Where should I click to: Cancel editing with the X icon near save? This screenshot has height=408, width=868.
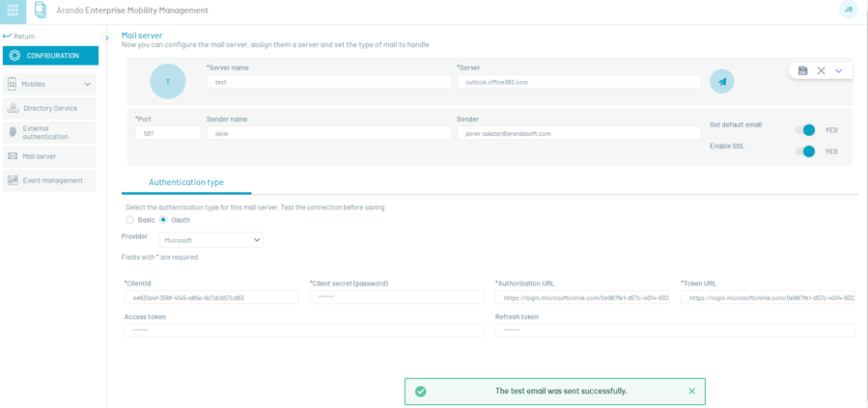pyautogui.click(x=821, y=70)
